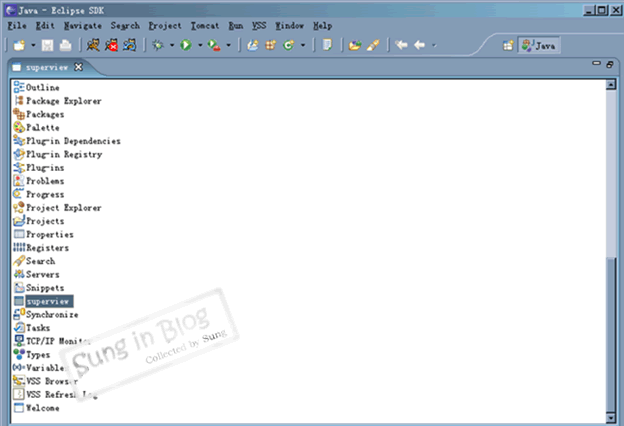
Task: Open the Help menu
Action: click(x=322, y=26)
